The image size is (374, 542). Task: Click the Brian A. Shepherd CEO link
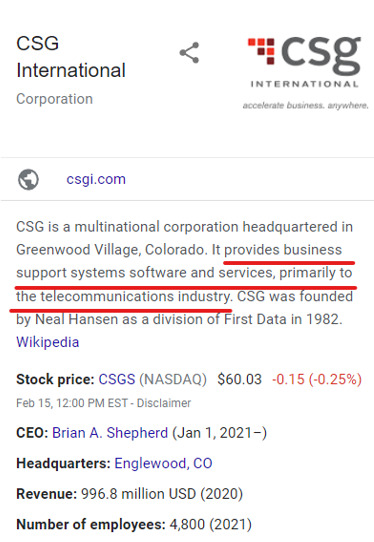coord(110,433)
